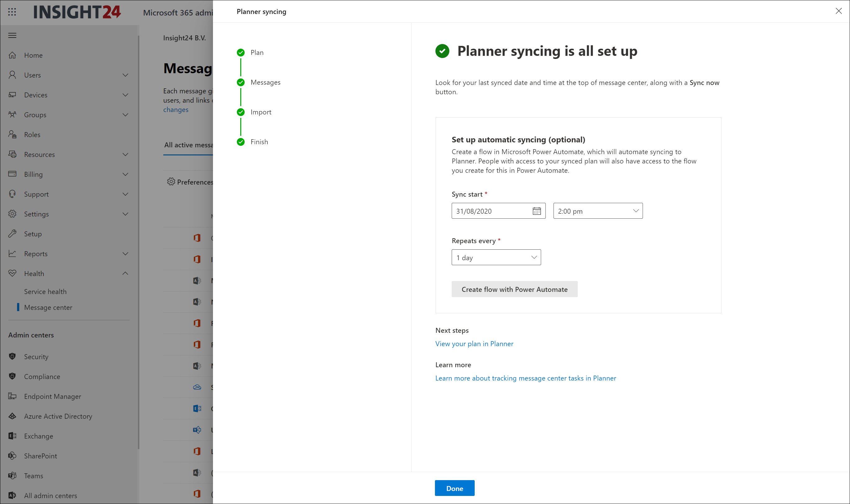The width and height of the screenshot is (850, 504).
Task: Click the Azure Active Directory icon
Action: [12, 416]
